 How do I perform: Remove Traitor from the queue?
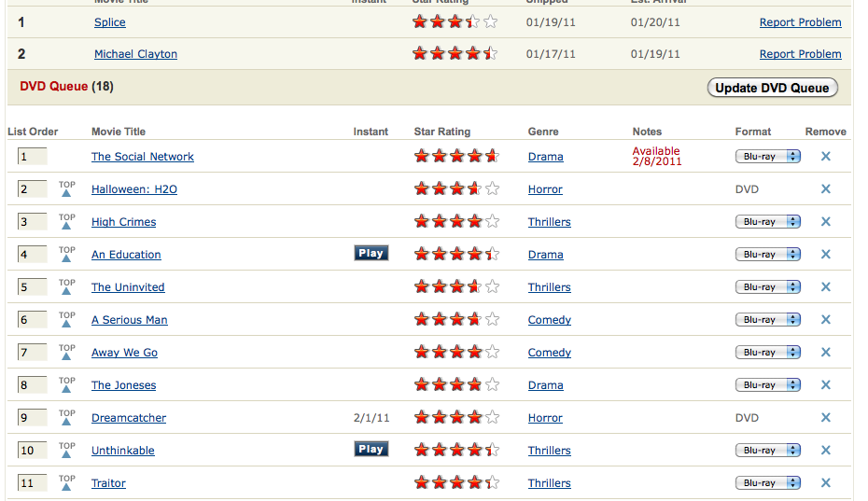click(825, 483)
